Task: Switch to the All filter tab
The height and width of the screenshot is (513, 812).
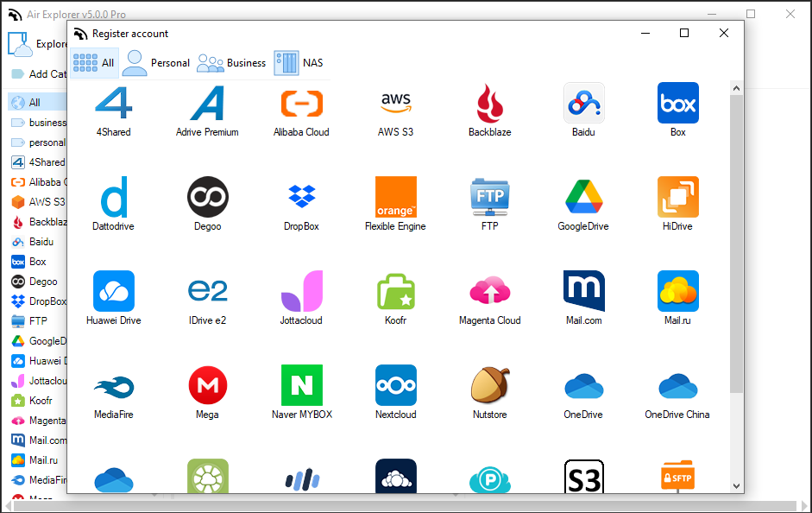Action: [x=94, y=63]
